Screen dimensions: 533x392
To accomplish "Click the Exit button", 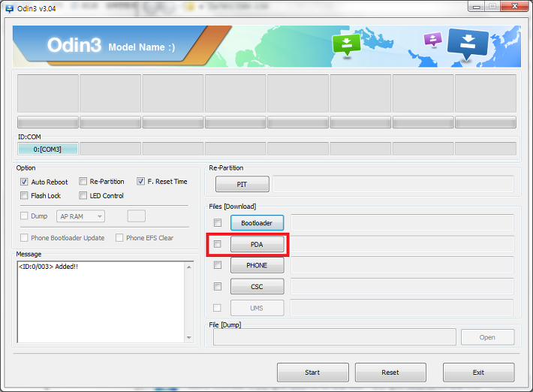I will click(x=479, y=372).
